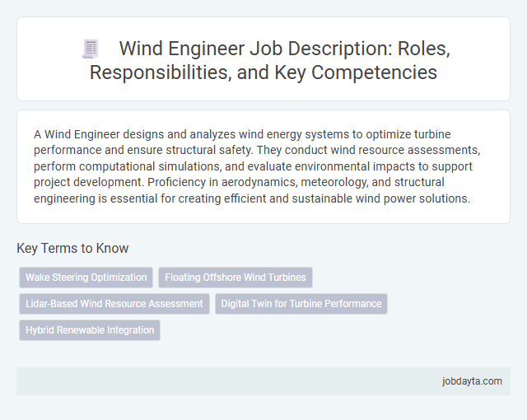Image resolution: width=527 pixels, height=420 pixels.
Task: Click the Wind Engineer Job Description title
Action: [269, 60]
